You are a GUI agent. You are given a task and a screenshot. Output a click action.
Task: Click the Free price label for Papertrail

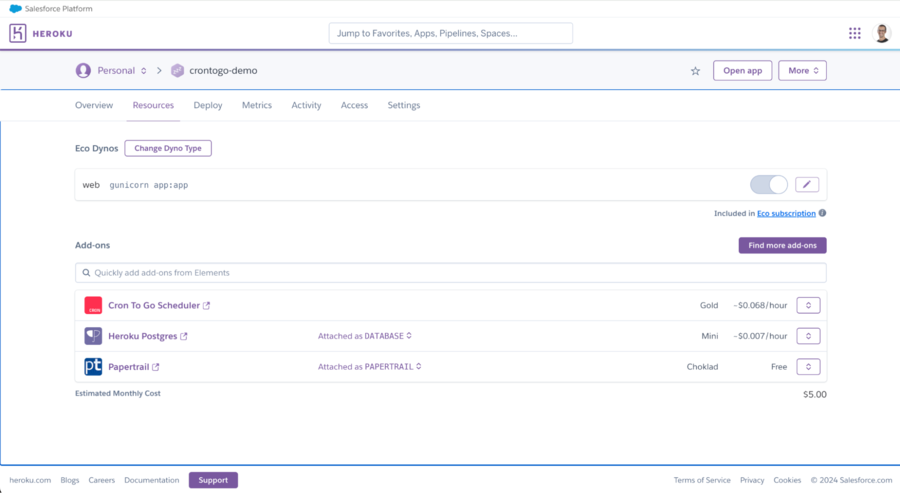point(779,366)
